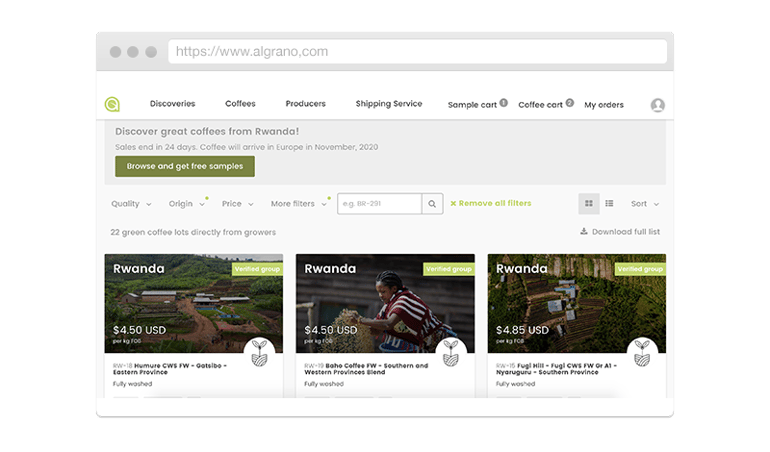Switch to list view icon

point(609,203)
